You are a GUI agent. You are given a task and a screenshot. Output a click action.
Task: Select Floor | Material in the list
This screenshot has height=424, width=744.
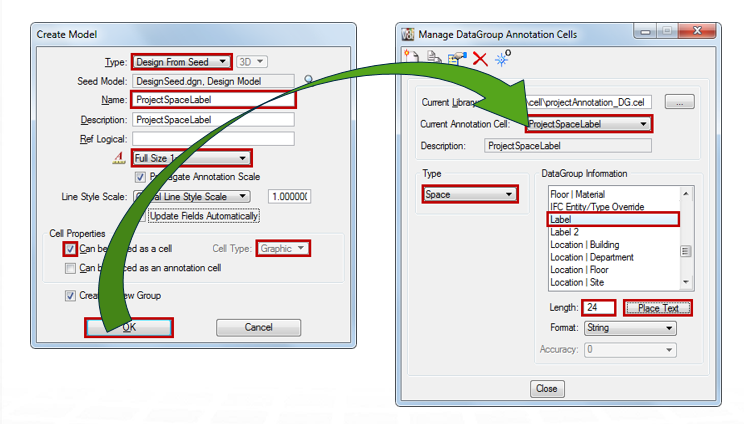(x=614, y=194)
